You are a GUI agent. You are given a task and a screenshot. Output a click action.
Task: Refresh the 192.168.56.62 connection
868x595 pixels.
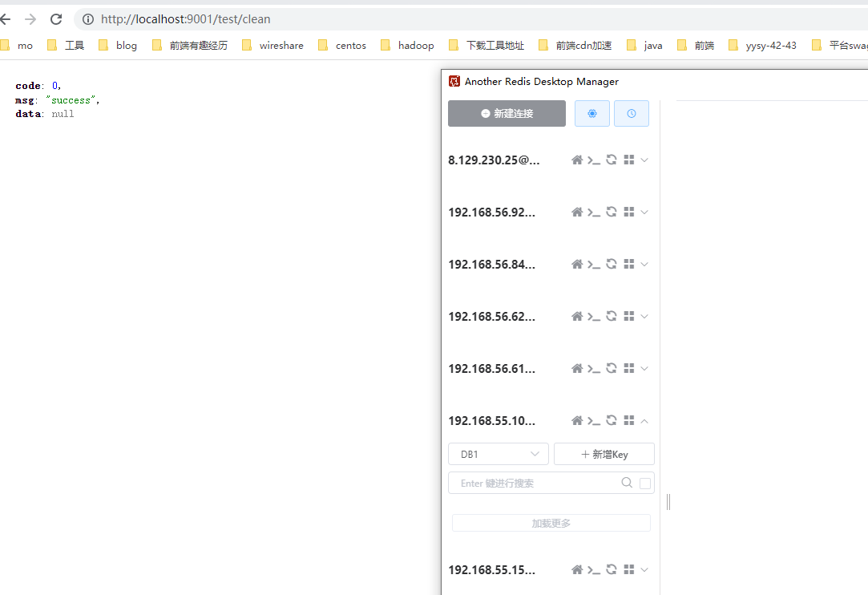612,316
